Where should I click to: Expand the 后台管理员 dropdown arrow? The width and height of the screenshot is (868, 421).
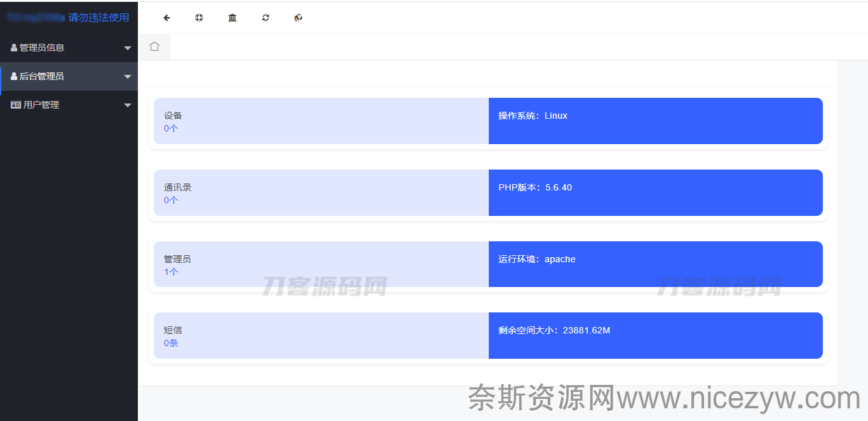pyautogui.click(x=128, y=77)
